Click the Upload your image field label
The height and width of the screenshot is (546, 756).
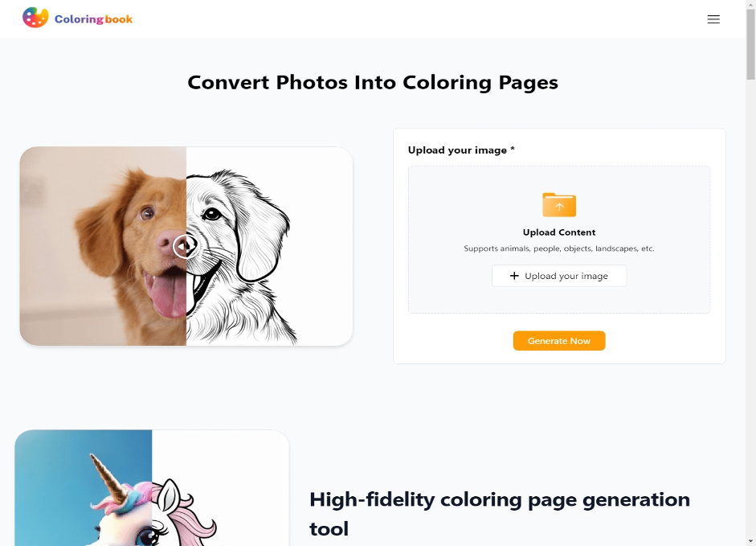pyautogui.click(x=461, y=150)
